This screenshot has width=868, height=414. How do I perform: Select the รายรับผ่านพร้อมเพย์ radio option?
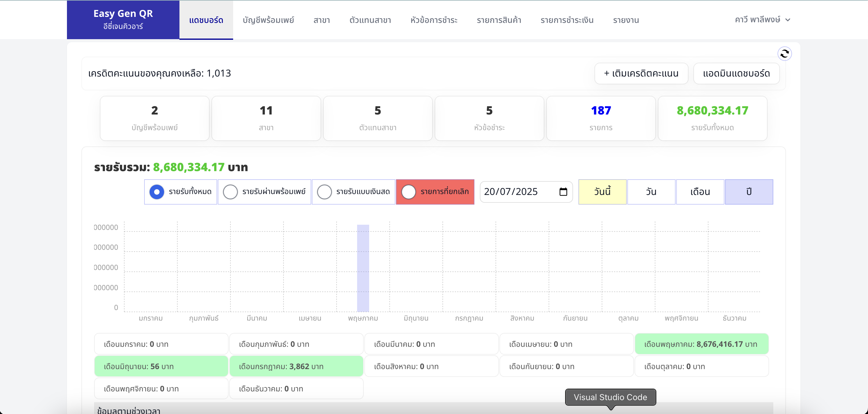[230, 192]
